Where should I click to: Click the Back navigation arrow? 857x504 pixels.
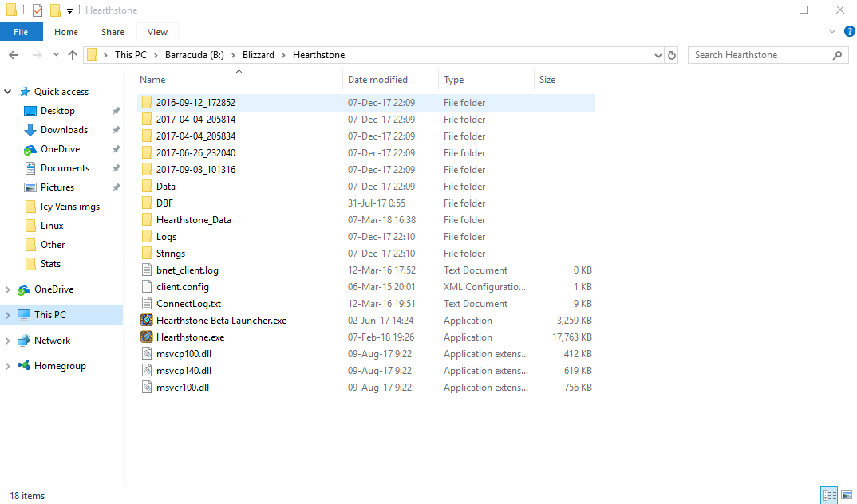click(x=14, y=54)
